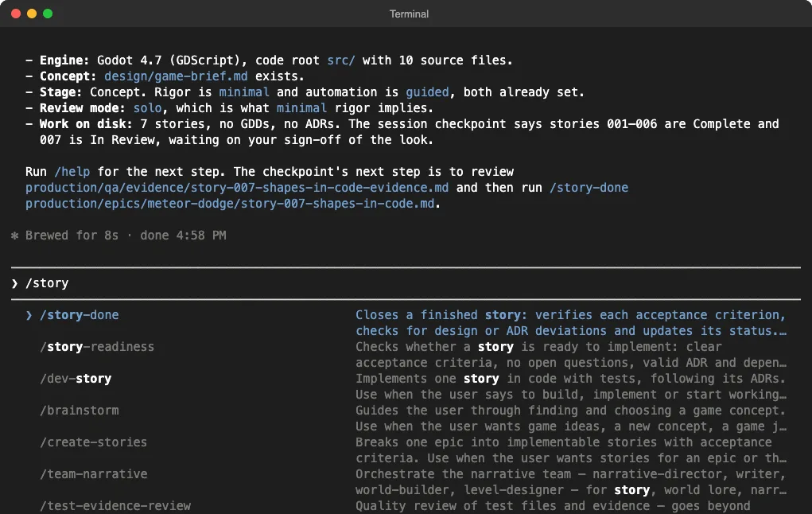Click the description starting Checks whether a story

(571, 355)
